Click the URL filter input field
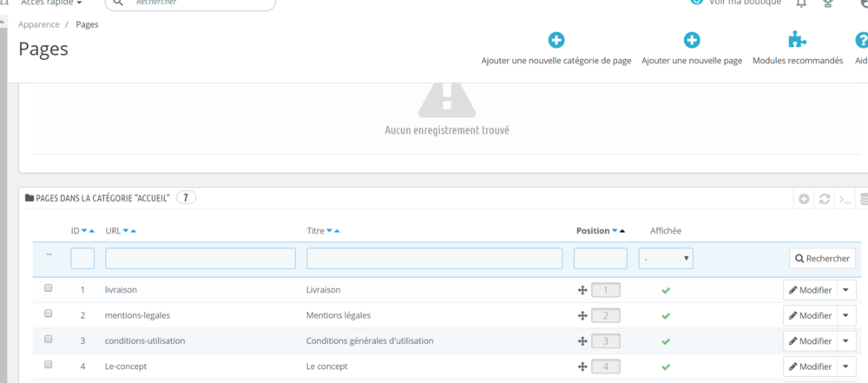The height and width of the screenshot is (383, 868). (x=201, y=258)
